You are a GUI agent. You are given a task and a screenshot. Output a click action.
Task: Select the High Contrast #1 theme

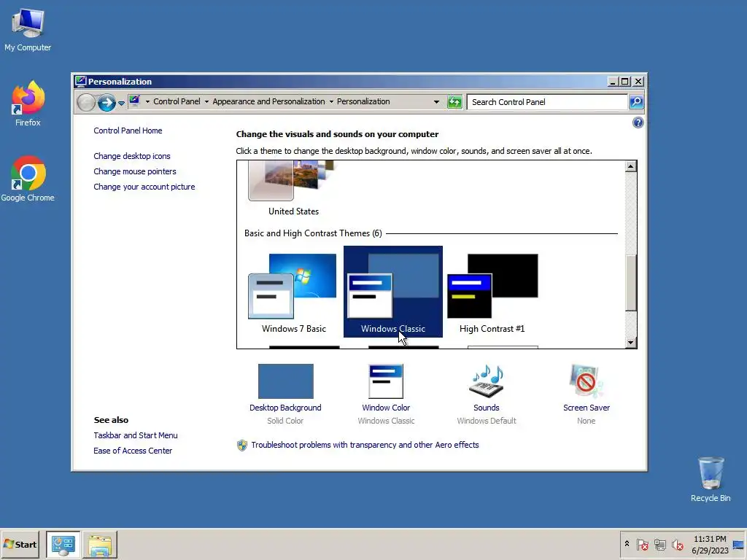[492, 292]
